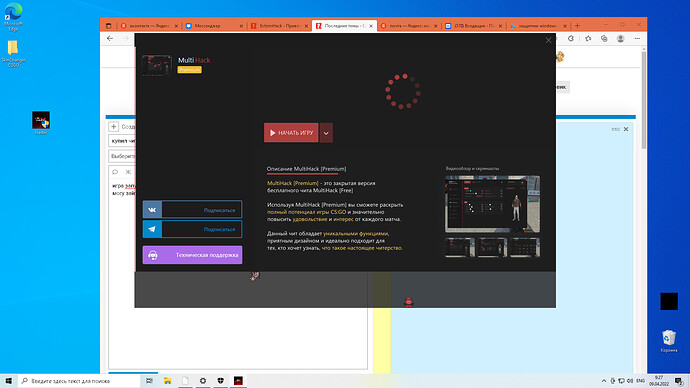Click the browser page vertical scrollbar
Image resolution: width=690 pixels, height=388 pixels.
[643, 101]
